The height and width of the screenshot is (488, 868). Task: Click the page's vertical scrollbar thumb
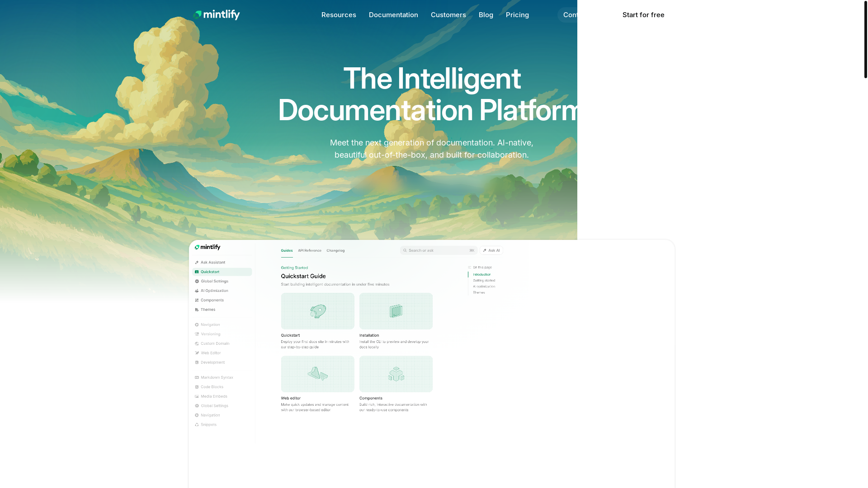[x=865, y=39]
